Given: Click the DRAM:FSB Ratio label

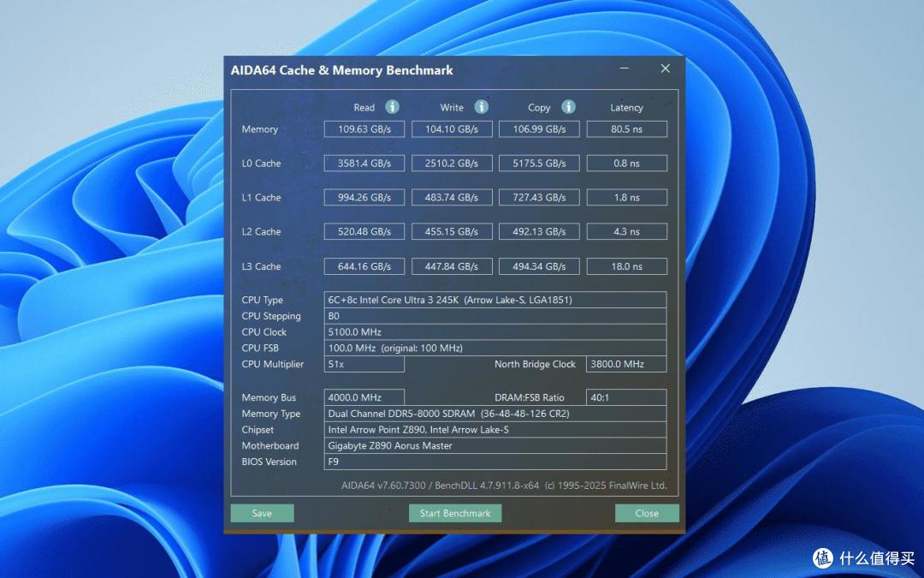Looking at the screenshot, I should [530, 397].
